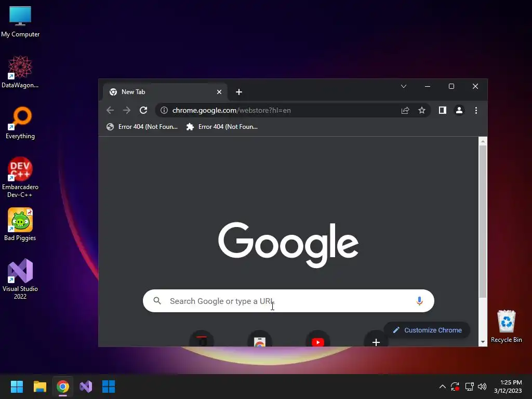Click the Search Google or type a URL box
The image size is (532, 399).
(288, 301)
